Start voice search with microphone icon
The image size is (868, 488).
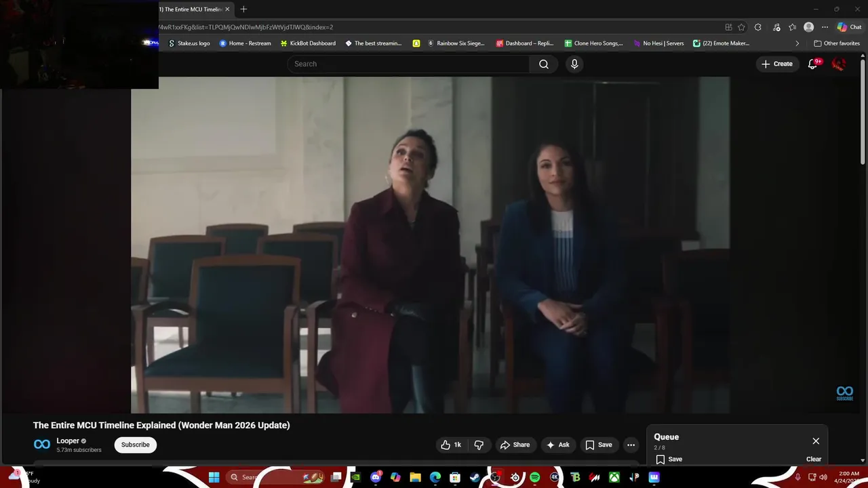[574, 64]
